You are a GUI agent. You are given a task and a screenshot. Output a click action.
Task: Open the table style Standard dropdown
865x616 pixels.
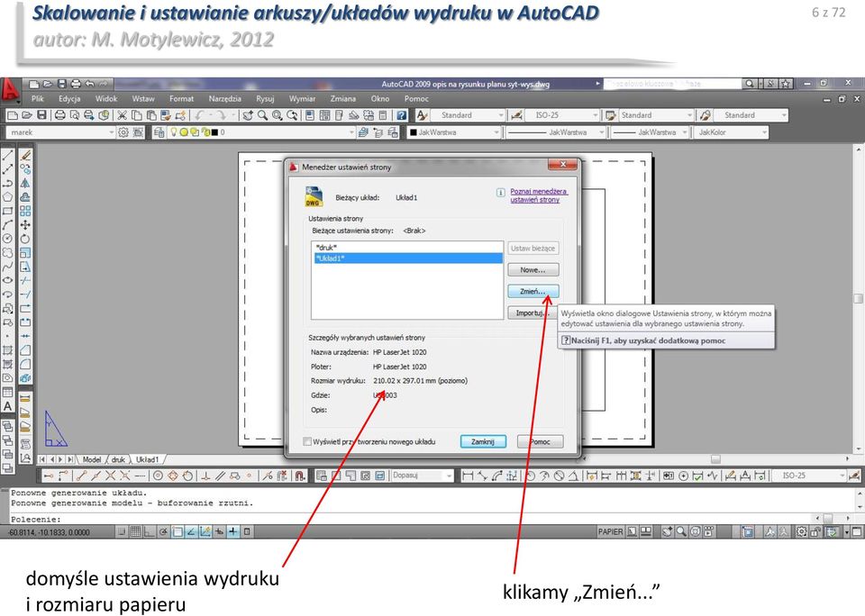click(x=689, y=115)
